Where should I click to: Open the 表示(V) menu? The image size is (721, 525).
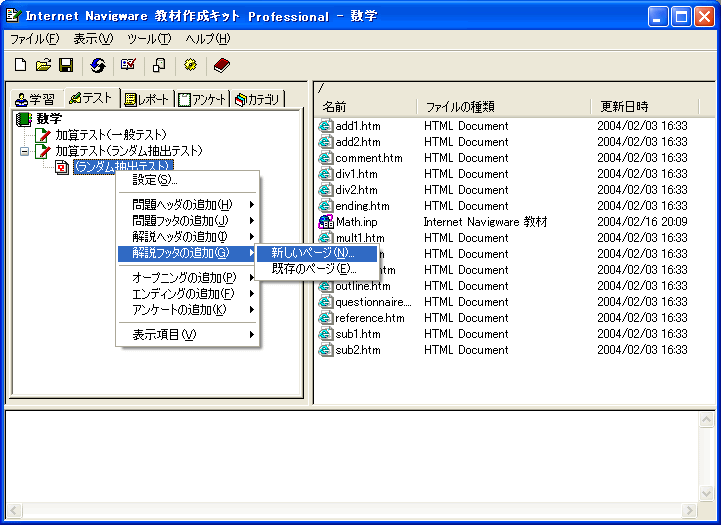93,39
